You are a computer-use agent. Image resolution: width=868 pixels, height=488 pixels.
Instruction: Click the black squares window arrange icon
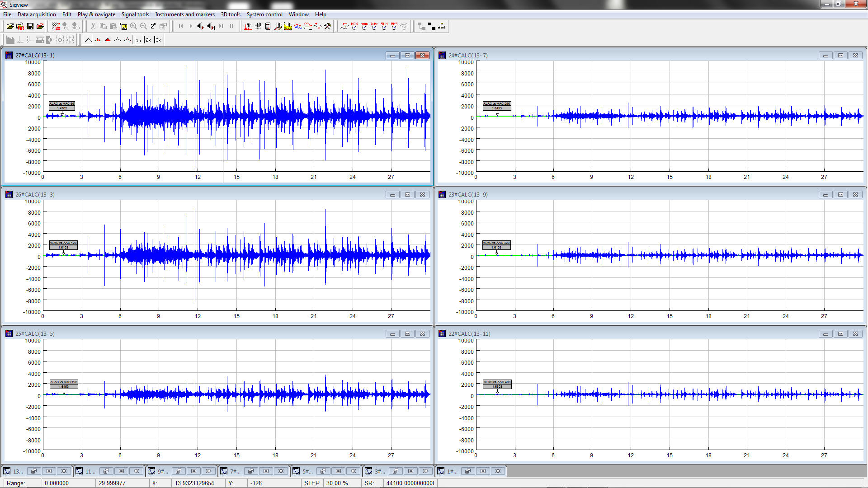(x=431, y=26)
